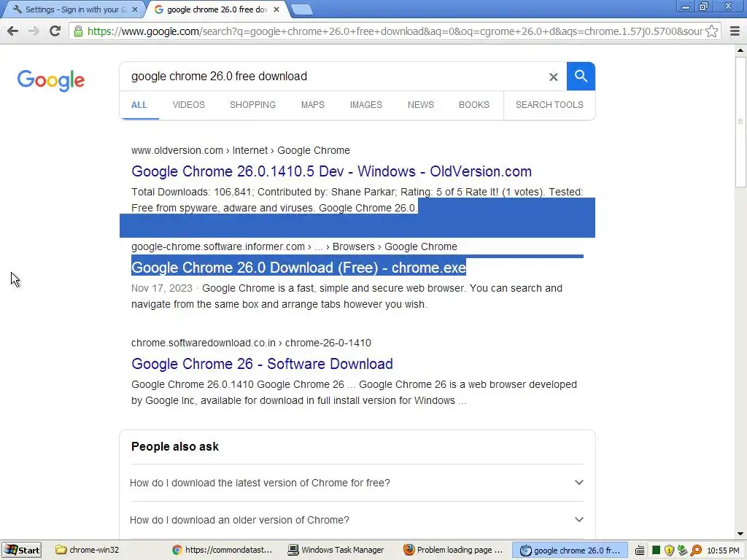This screenshot has height=560, width=747.
Task: Expand 'How do I download an older version' question
Action: [357, 520]
